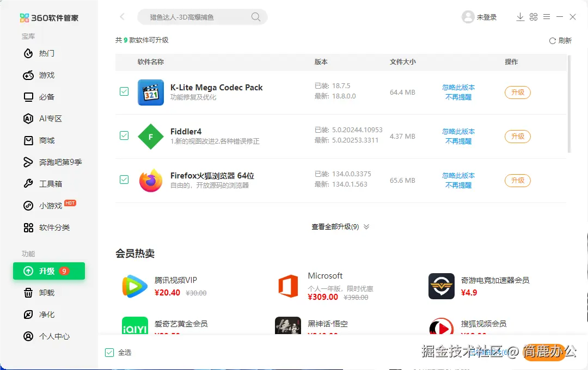Click the 腾讯视频VIP ¥20.40 offer
The height and width of the screenshot is (370, 588).
tap(163, 286)
